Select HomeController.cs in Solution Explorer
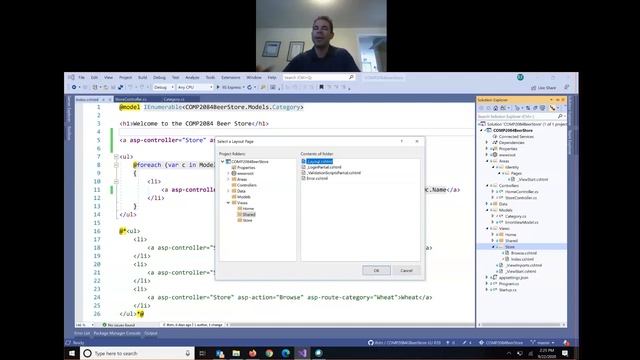 click(x=522, y=191)
